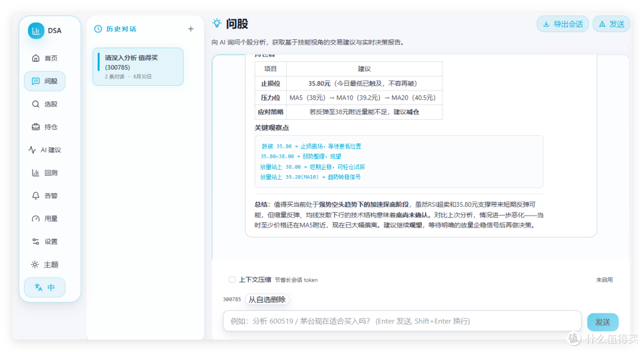The width and height of the screenshot is (644, 352).
Task: Open the 首页 home page
Action: click(x=45, y=58)
